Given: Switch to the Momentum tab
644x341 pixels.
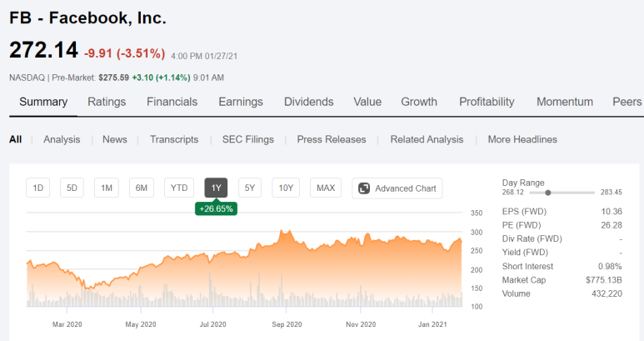Looking at the screenshot, I should click(x=565, y=102).
